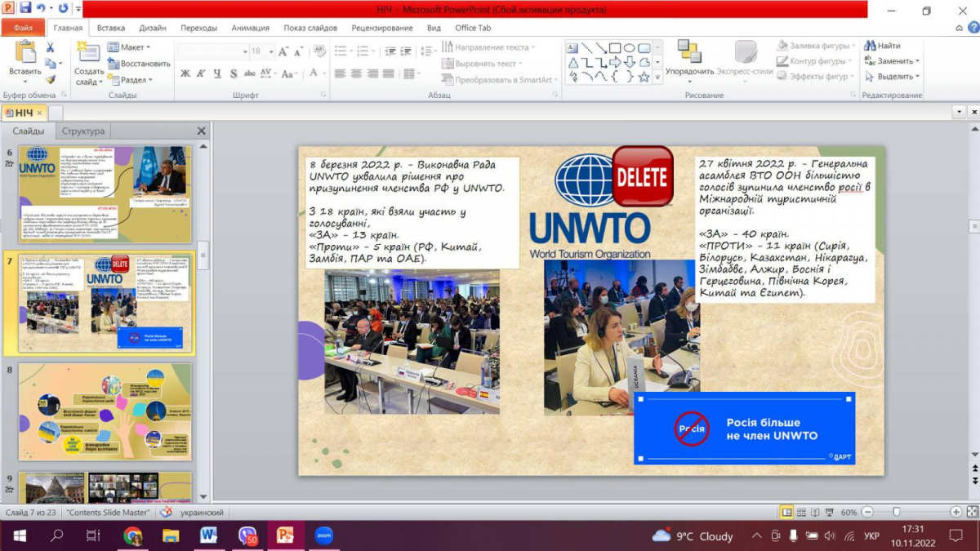
Task: Pick the oval shape from shapes gallery
Action: tap(630, 48)
